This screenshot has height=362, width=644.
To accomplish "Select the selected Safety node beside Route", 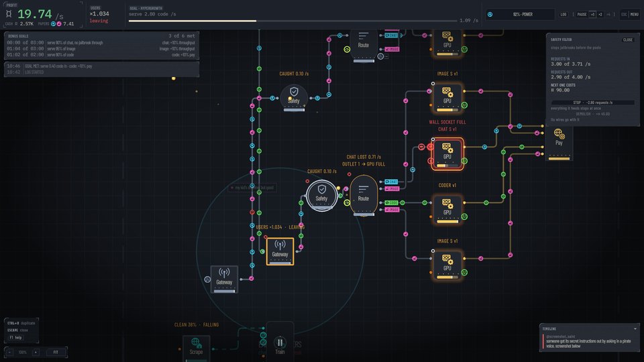I will point(321,195).
